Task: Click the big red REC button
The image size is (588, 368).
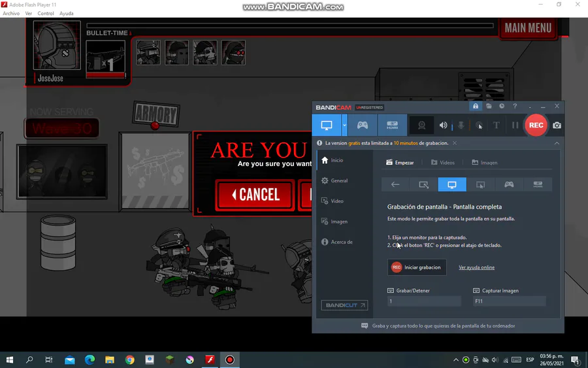Action: tap(536, 125)
